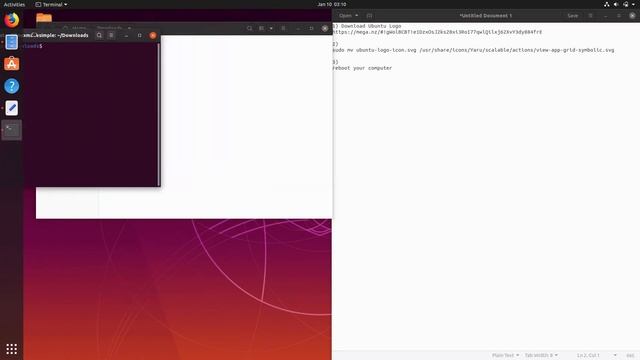Image resolution: width=640 pixels, height=360 pixels.
Task: Click the Activities button in top bar
Action: (x=14, y=4)
